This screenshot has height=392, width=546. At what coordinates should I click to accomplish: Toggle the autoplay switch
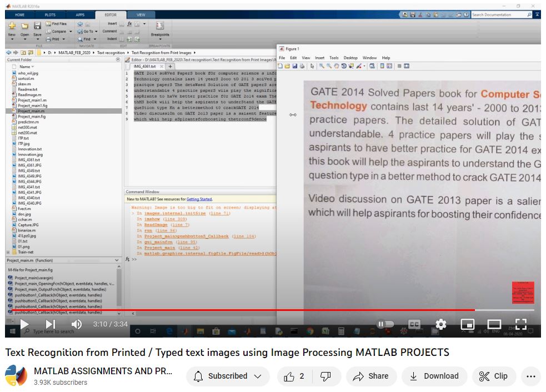[x=385, y=324]
